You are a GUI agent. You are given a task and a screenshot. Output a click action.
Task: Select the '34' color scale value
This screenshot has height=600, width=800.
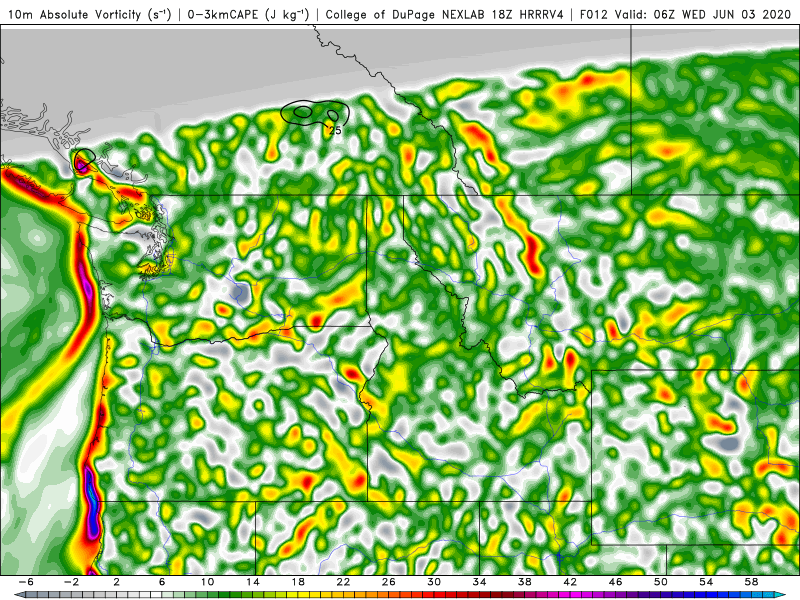click(x=480, y=582)
